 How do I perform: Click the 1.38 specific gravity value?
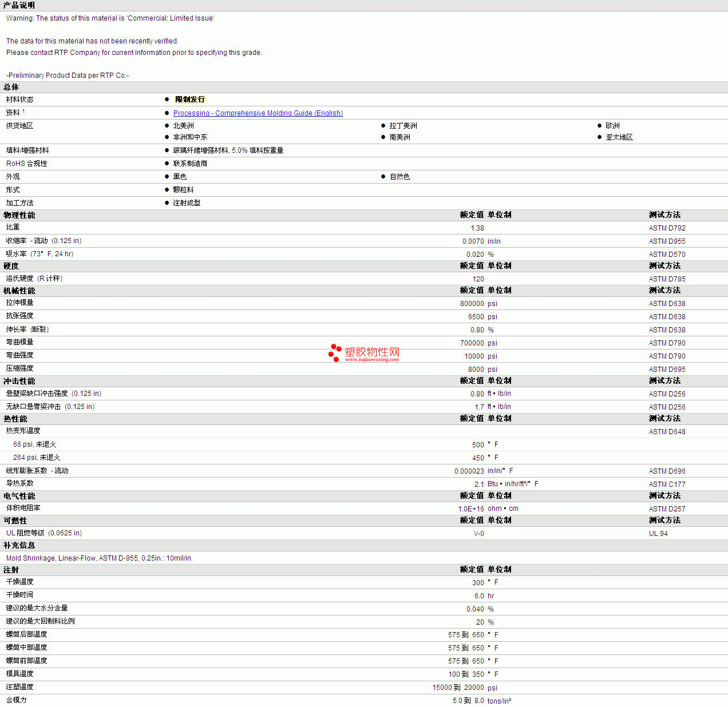point(477,228)
